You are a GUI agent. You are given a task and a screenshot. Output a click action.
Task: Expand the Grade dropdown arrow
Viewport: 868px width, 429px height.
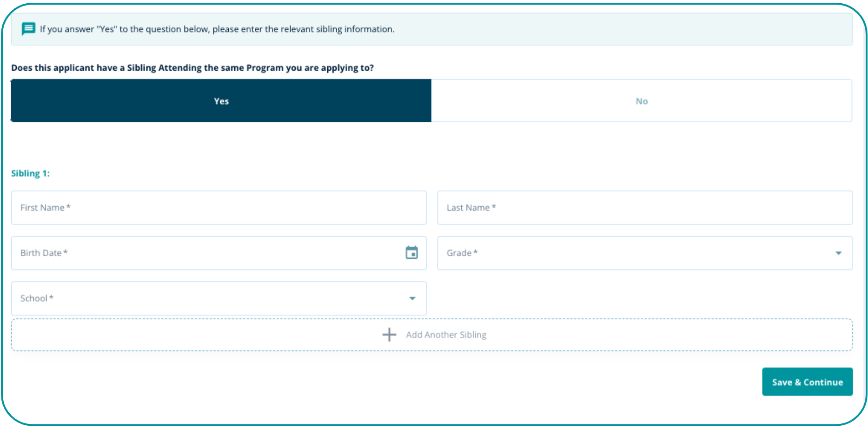(x=838, y=253)
